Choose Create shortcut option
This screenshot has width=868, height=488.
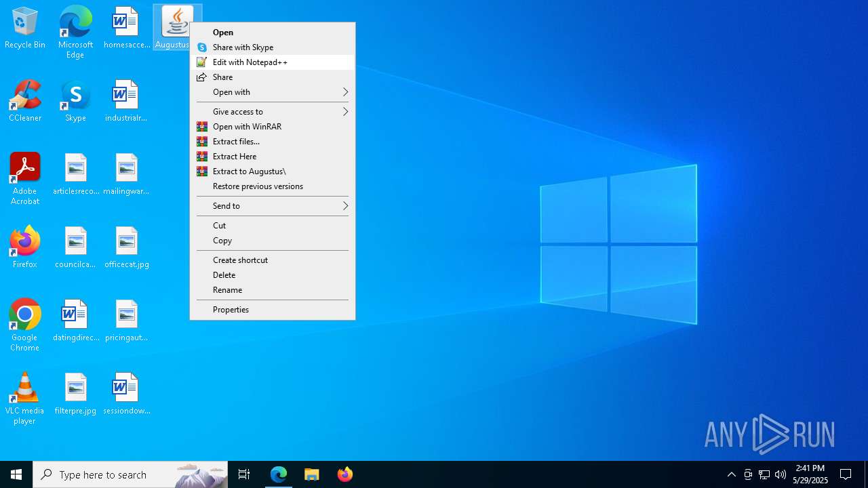point(273,260)
